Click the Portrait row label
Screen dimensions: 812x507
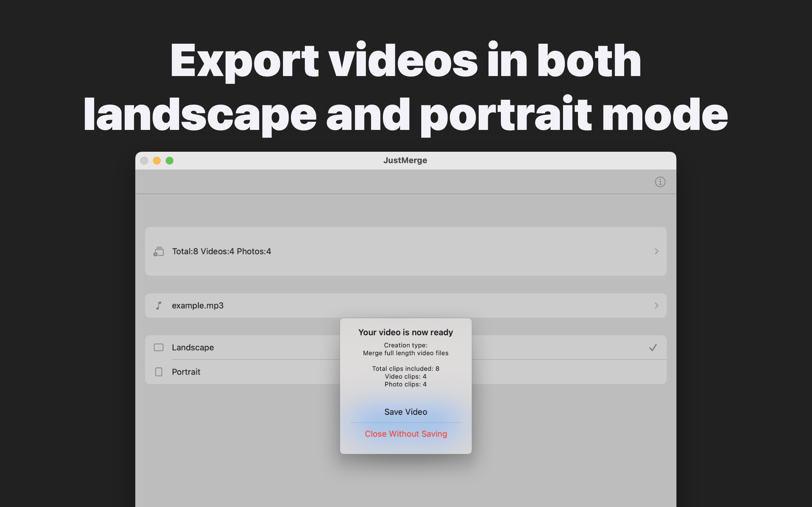[x=186, y=371]
